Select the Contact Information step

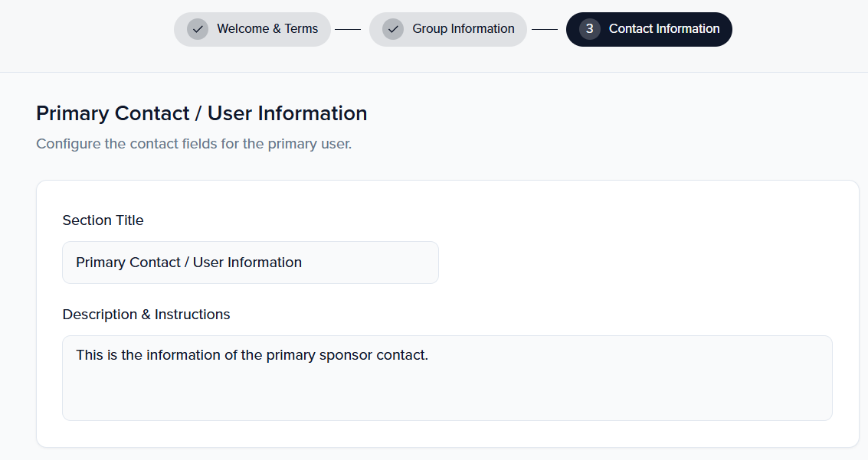click(663, 29)
